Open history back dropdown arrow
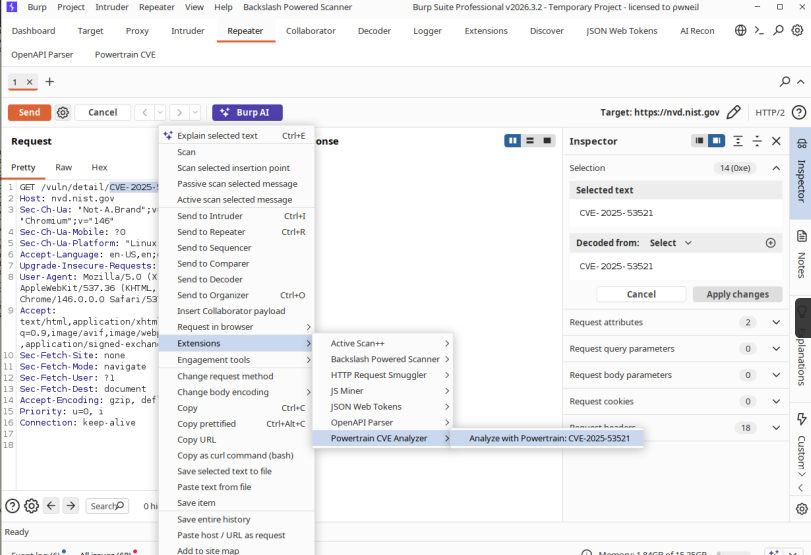 pos(160,112)
